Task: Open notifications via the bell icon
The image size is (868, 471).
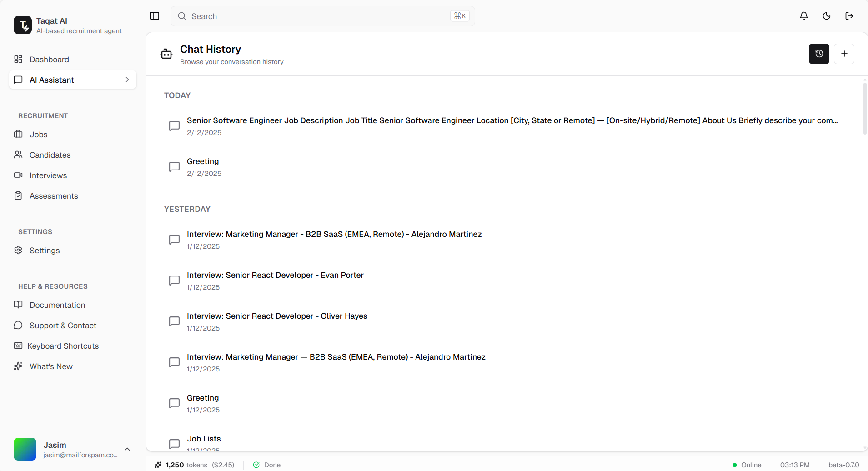Action: click(x=803, y=16)
